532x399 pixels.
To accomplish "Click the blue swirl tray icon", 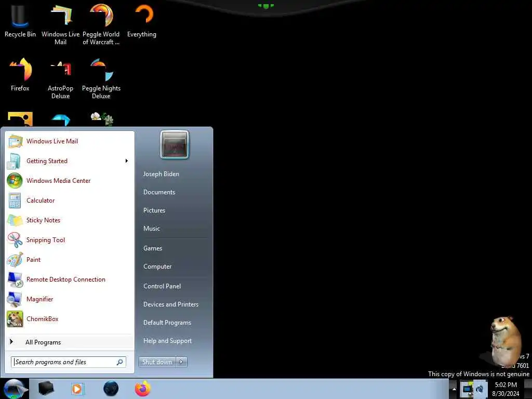I will tap(480, 389).
